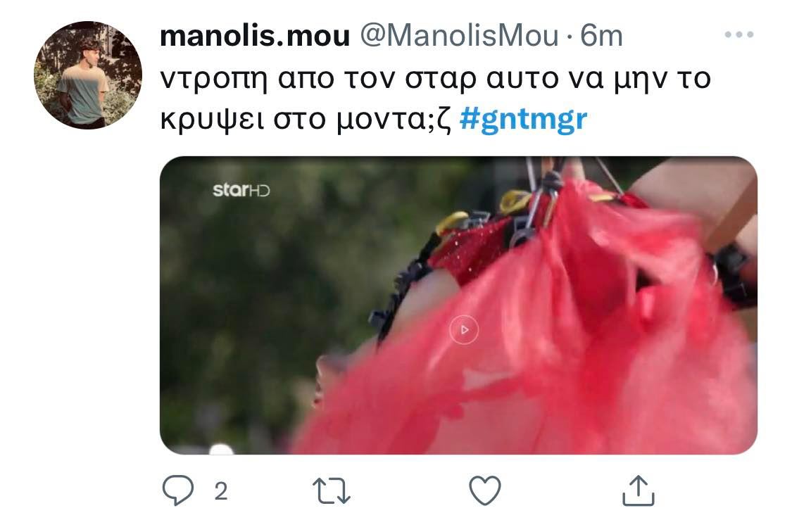Like the tweet with the heart icon
Image resolution: width=792 pixels, height=532 pixels.
[x=485, y=490]
